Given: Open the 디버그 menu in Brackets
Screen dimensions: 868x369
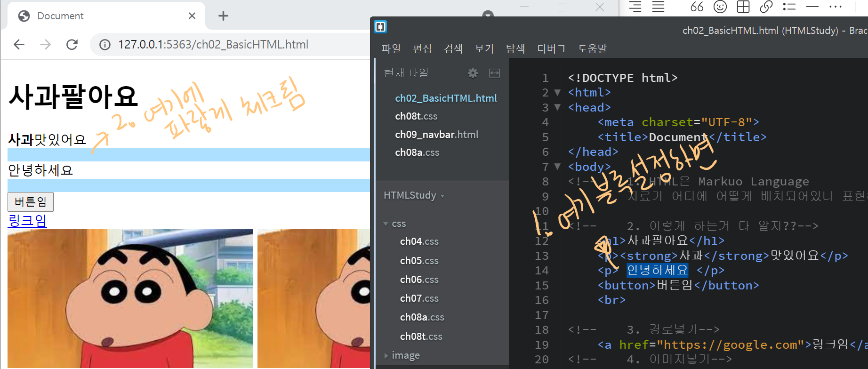Looking at the screenshot, I should [x=552, y=48].
